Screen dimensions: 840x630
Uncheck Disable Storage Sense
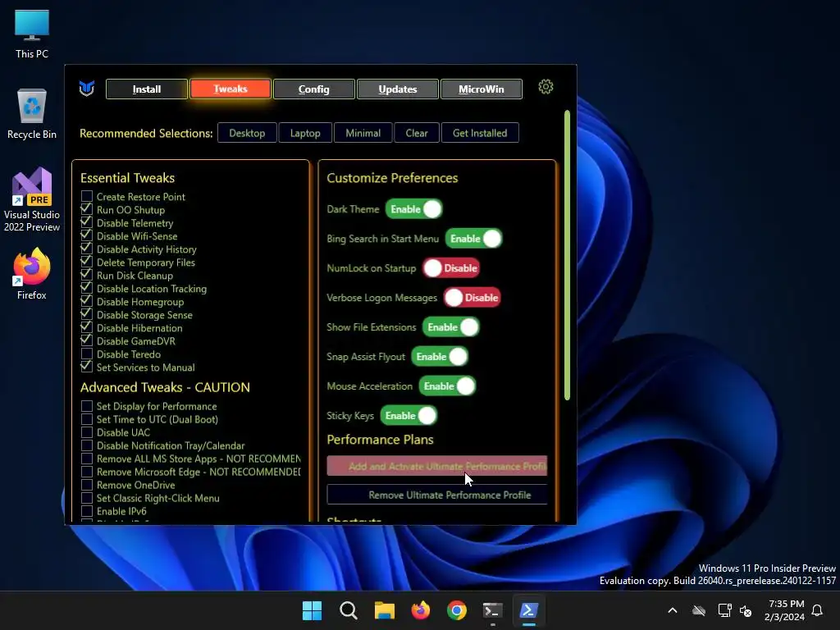coord(87,314)
